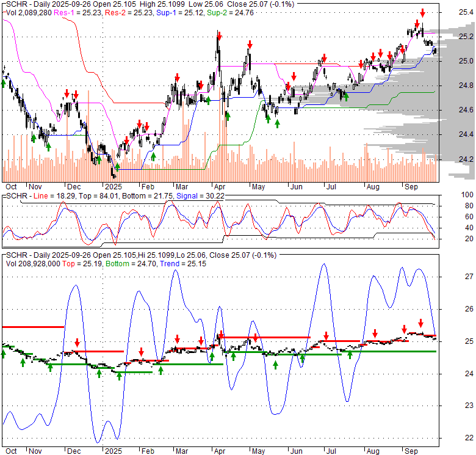Click the 24 label on bottom chart axis
The height and width of the screenshot is (455, 476).
469,373
